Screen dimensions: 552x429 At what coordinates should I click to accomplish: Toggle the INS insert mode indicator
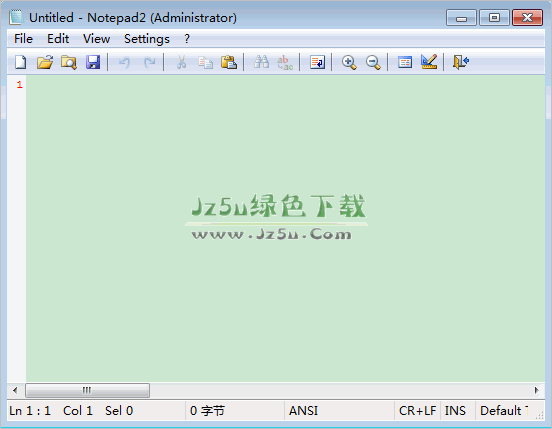coord(458,411)
